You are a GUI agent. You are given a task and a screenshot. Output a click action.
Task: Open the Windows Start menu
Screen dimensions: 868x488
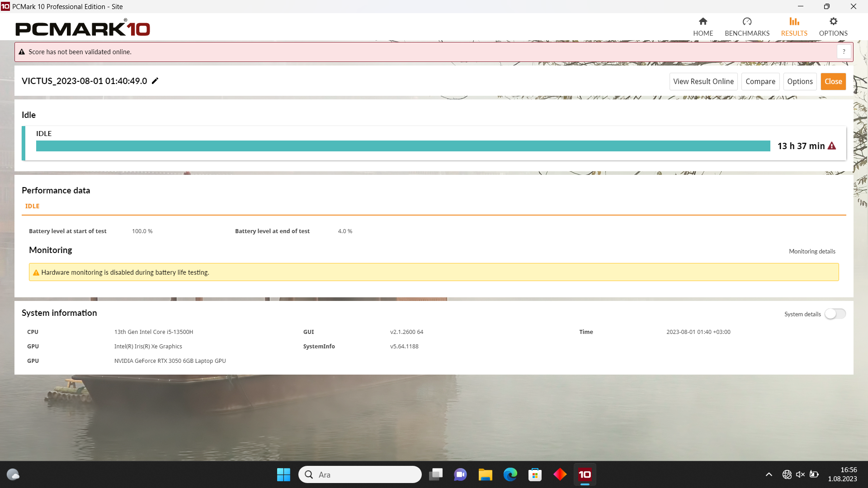coord(283,474)
